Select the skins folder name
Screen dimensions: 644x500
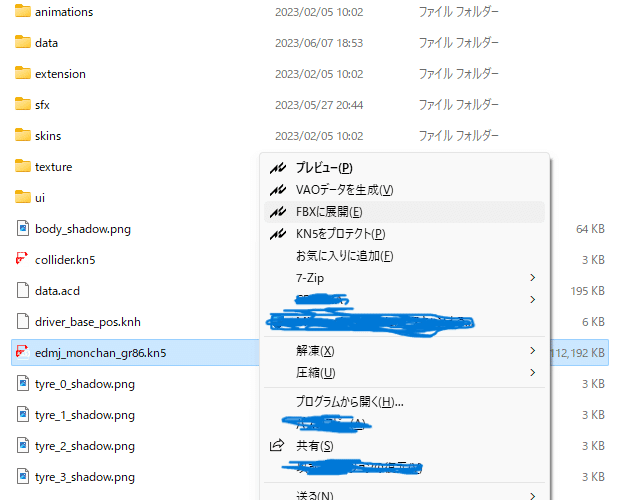click(48, 136)
